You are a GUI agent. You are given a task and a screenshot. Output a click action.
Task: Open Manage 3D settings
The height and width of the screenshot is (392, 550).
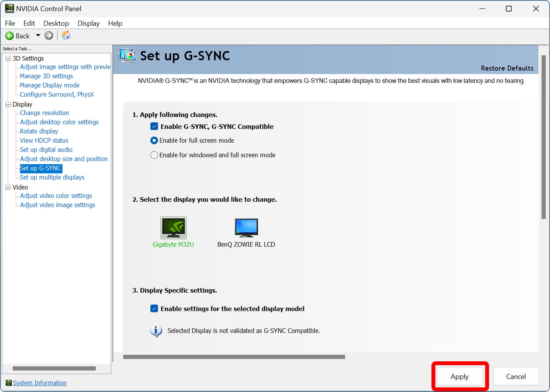(46, 76)
